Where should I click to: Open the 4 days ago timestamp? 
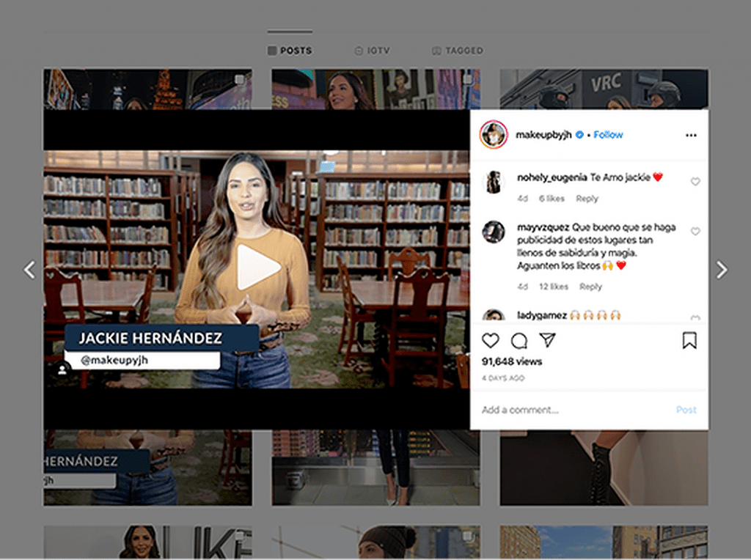503,378
